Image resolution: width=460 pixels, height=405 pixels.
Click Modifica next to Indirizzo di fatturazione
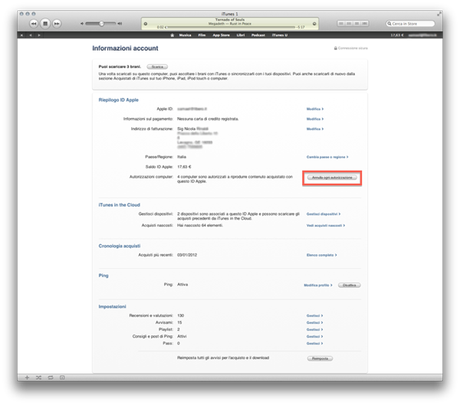(x=315, y=129)
